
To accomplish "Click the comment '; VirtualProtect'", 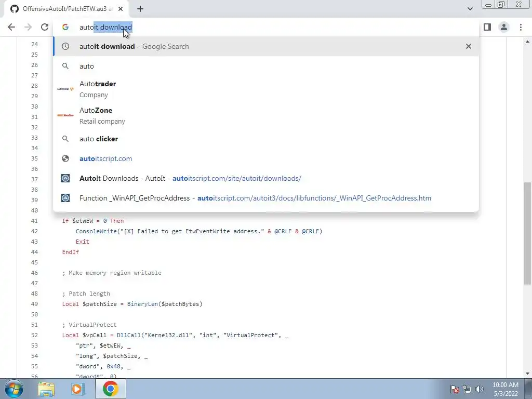I will coord(89,325).
